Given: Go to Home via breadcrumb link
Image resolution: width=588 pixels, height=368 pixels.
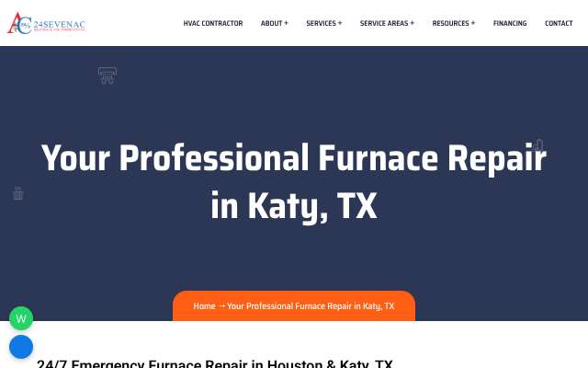Looking at the screenshot, I should pos(204,306).
